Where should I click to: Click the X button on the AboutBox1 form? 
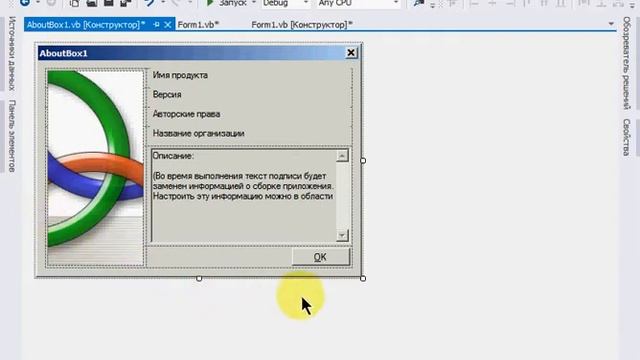tap(351, 53)
